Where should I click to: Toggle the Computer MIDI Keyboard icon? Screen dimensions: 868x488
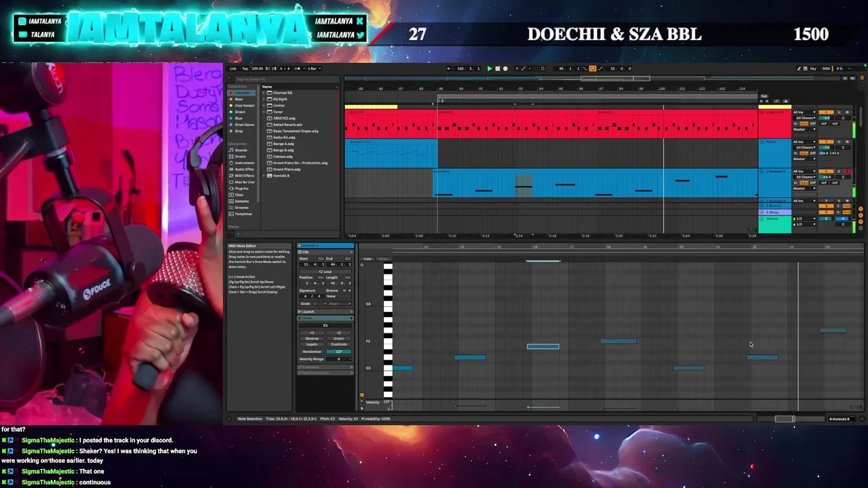pos(806,68)
